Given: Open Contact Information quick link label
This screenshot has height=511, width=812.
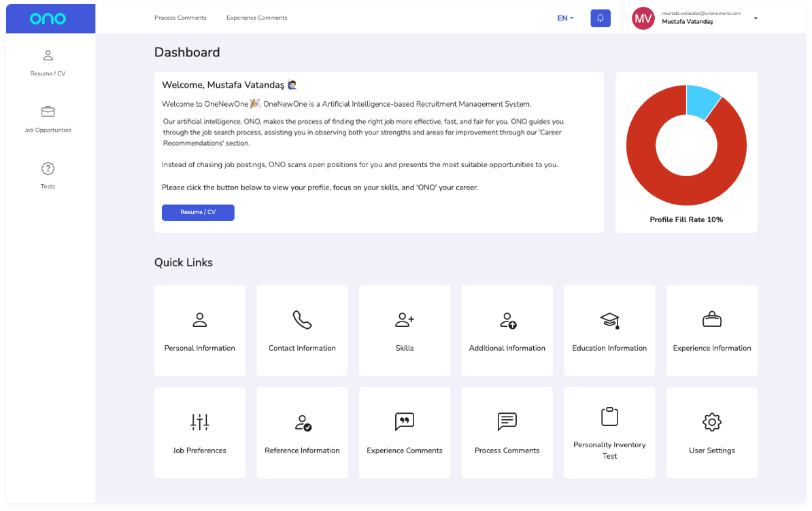Looking at the screenshot, I should pos(302,348).
